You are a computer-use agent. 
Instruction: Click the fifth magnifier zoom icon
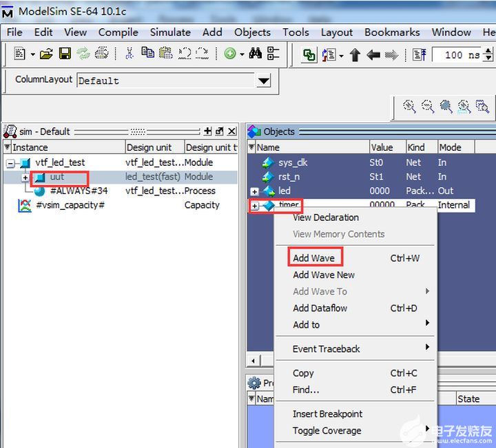(x=483, y=106)
